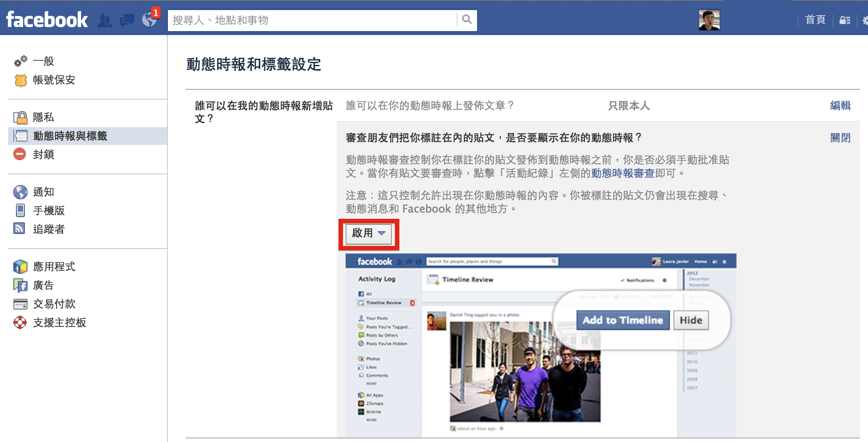This screenshot has width=868, height=442.
Task: Open 交易付款 payments settings
Action: coord(54,304)
